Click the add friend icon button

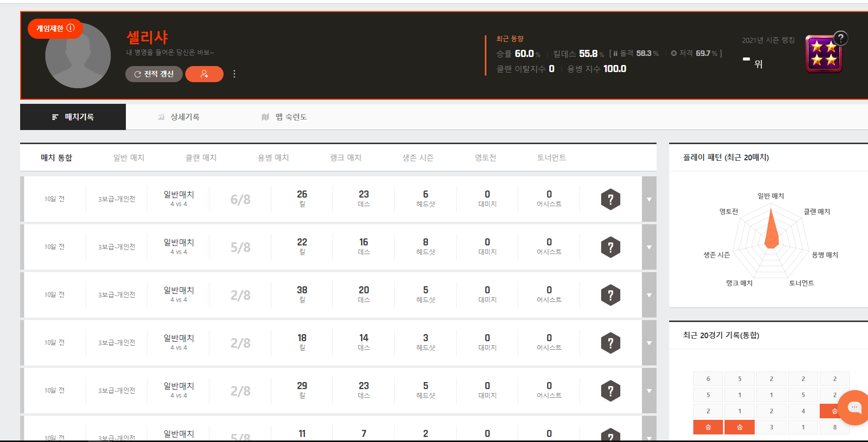pos(204,74)
